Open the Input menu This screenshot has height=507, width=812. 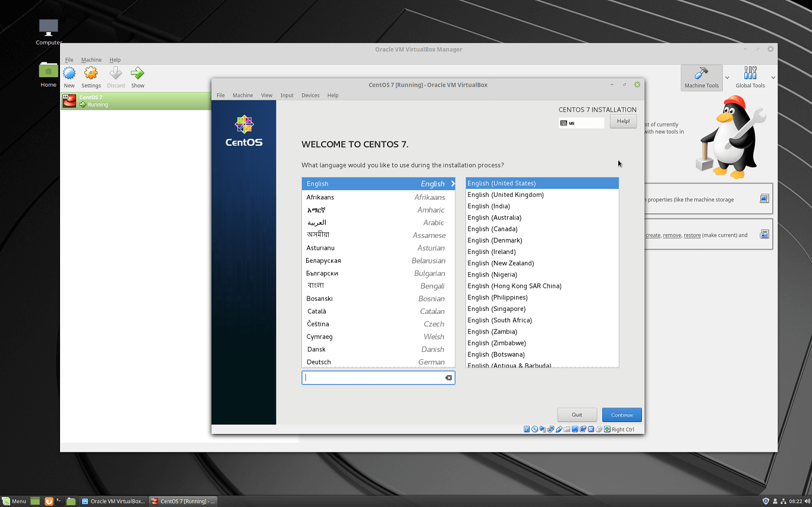point(287,95)
